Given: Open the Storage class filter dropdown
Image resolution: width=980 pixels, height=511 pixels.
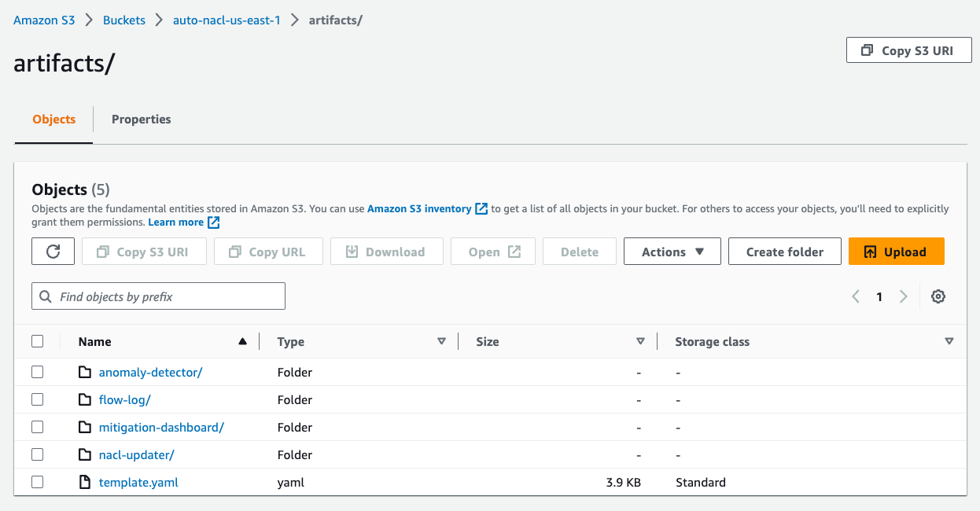Looking at the screenshot, I should 949,340.
